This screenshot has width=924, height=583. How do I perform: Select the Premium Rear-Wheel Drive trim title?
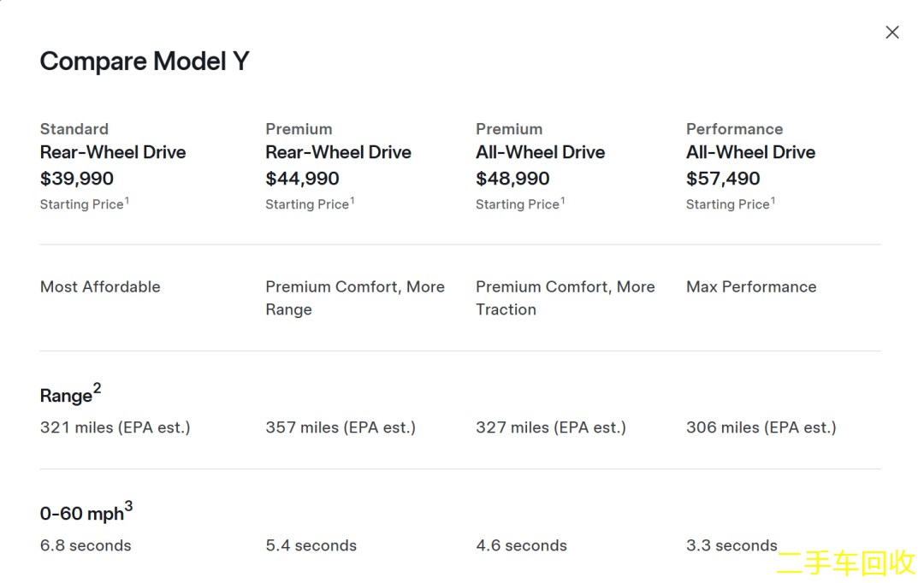pos(338,152)
